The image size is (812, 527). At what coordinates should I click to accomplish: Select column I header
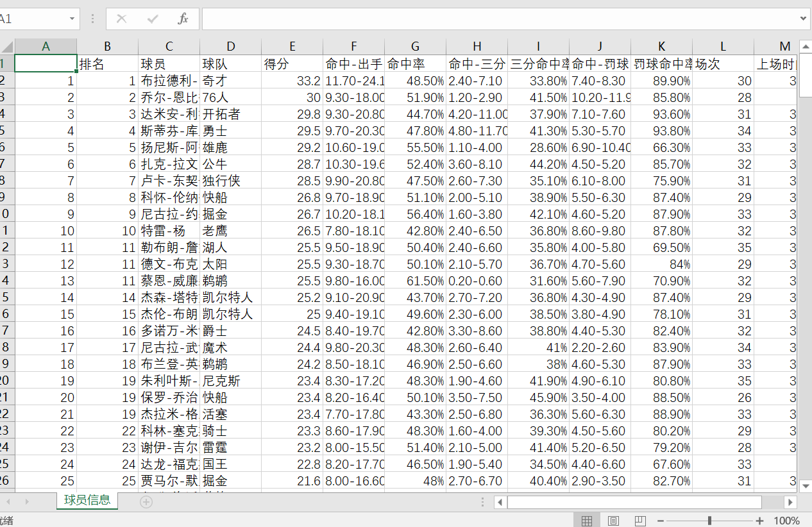pyautogui.click(x=538, y=46)
